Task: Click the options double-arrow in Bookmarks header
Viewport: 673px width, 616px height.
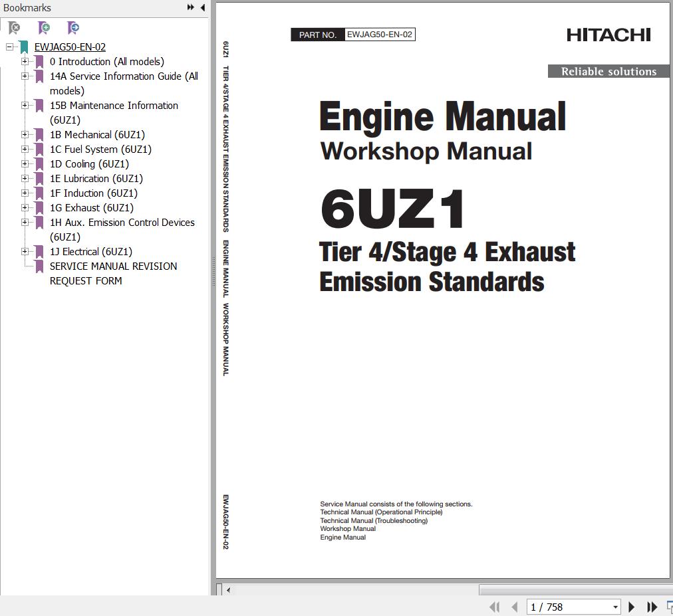Action: 190,7
